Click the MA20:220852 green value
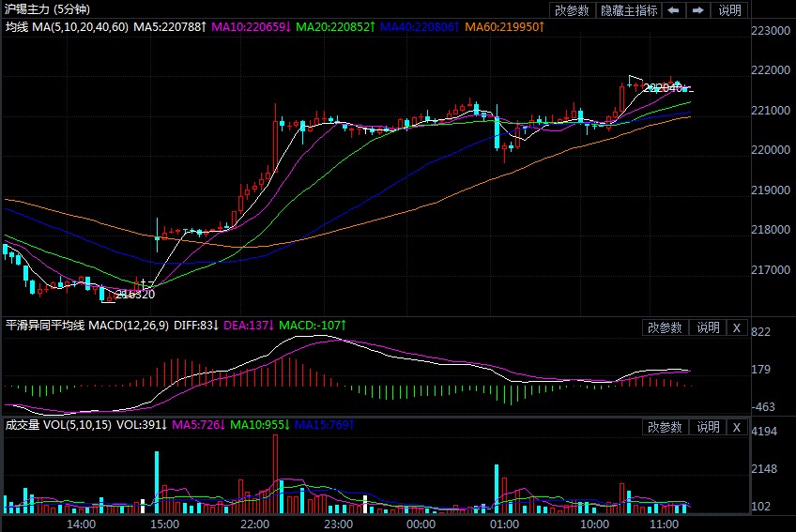Viewport: 796px width, 532px height. coord(335,27)
